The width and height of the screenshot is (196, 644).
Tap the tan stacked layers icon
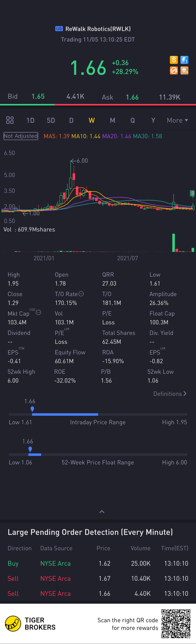click(x=185, y=70)
